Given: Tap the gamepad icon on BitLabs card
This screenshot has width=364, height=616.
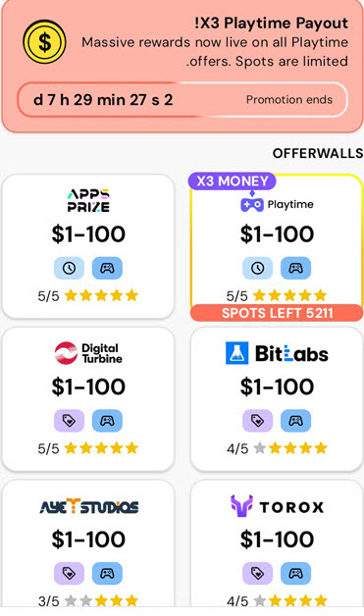Looking at the screenshot, I should 295,421.
